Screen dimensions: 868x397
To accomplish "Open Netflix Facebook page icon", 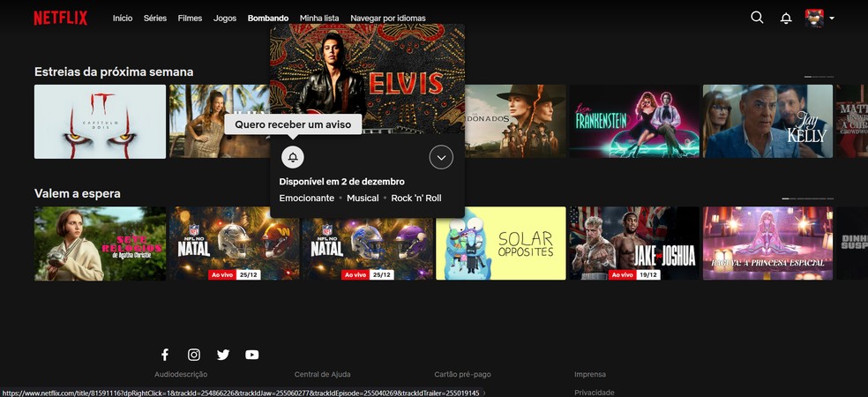I will 164,355.
